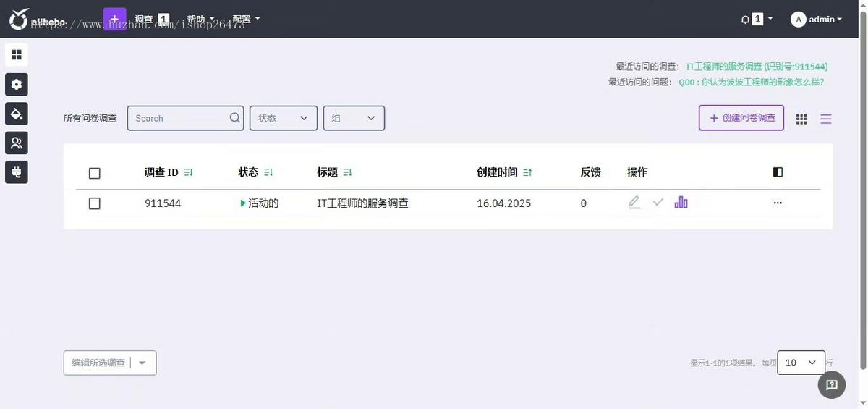Open recent survey link IT工程师的服务调查 (识别号:911544)

pos(757,66)
